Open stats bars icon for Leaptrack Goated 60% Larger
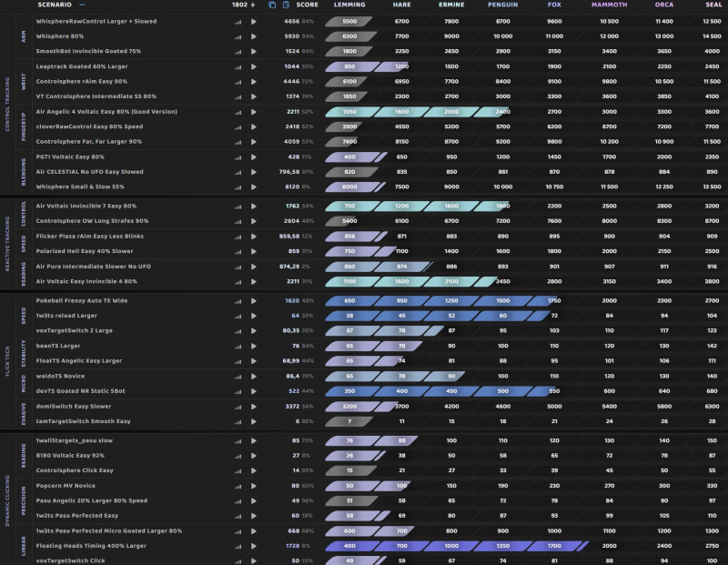Screen dimensions: 728x565 pos(238,66)
